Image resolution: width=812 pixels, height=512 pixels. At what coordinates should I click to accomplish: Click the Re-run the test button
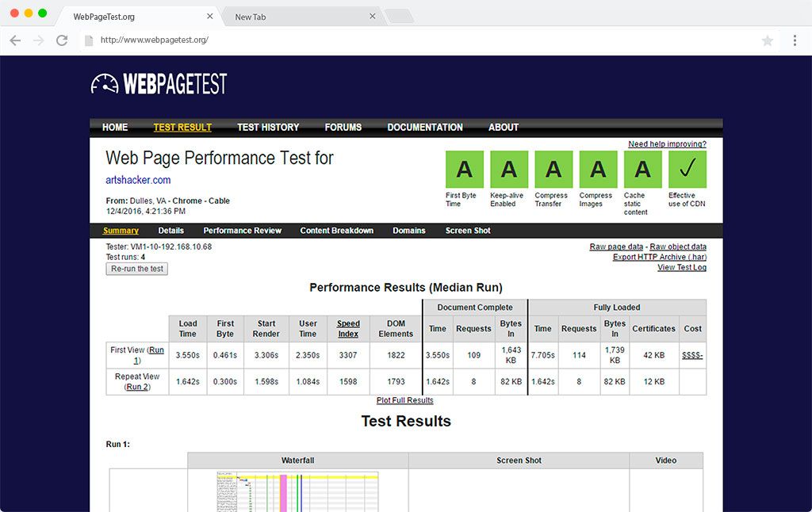pyautogui.click(x=136, y=269)
